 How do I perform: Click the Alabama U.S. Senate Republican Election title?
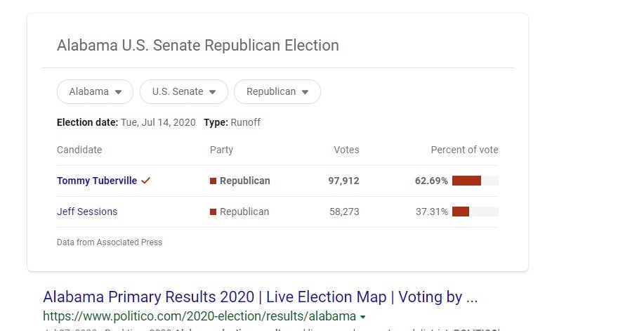[198, 46]
